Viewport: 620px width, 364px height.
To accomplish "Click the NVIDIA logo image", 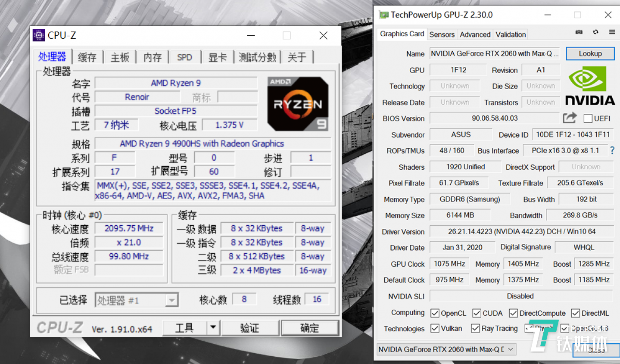I will (x=589, y=86).
